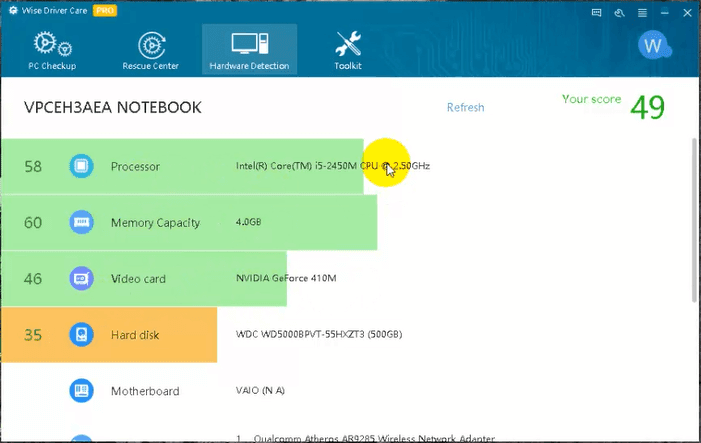Viewport: 701px width, 443px height.
Task: Select the Hardware Detection tab
Action: coord(249,50)
